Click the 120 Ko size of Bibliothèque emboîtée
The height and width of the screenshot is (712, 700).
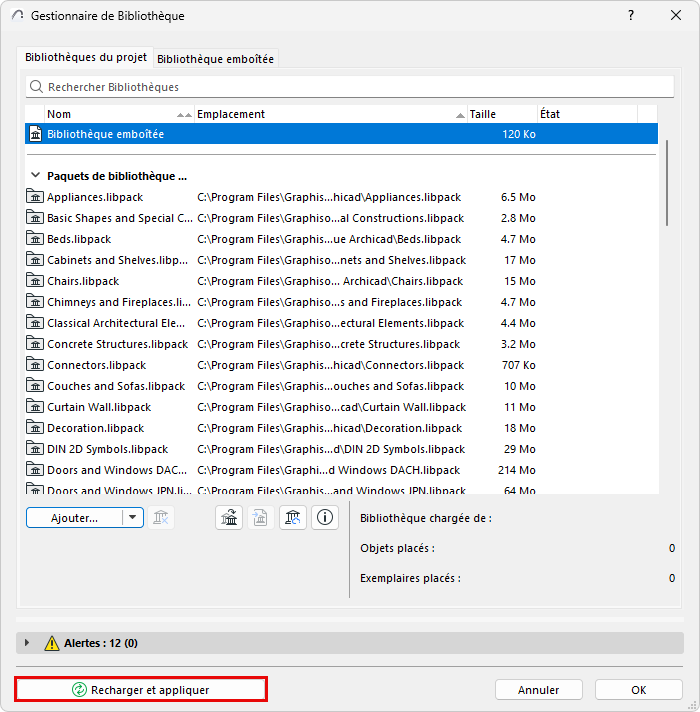519,134
